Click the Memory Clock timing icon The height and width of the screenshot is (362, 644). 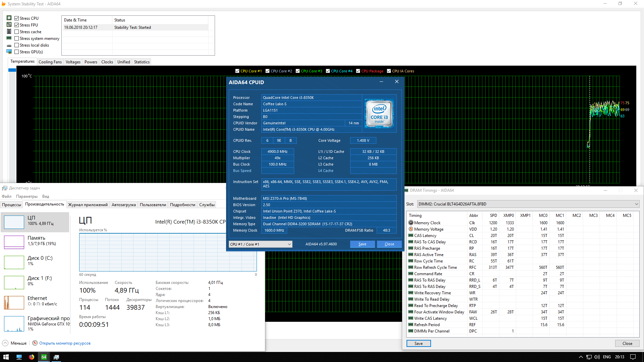[x=411, y=223]
